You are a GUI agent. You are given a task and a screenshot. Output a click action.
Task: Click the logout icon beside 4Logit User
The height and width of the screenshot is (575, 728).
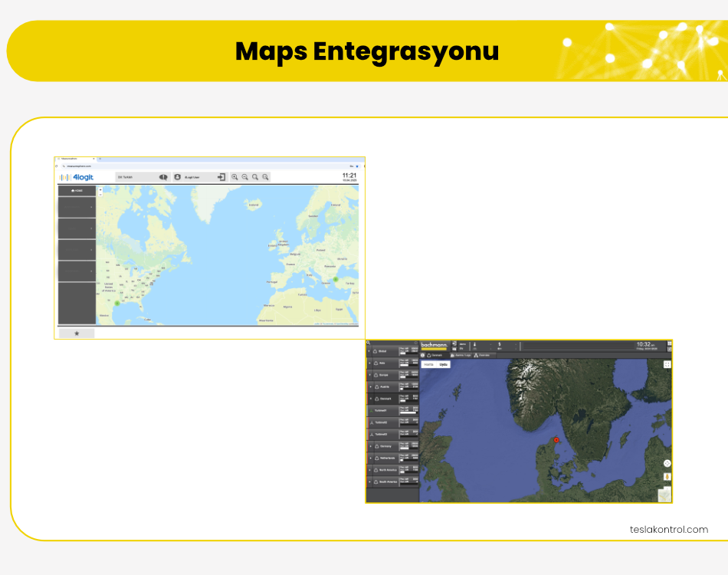click(x=221, y=177)
